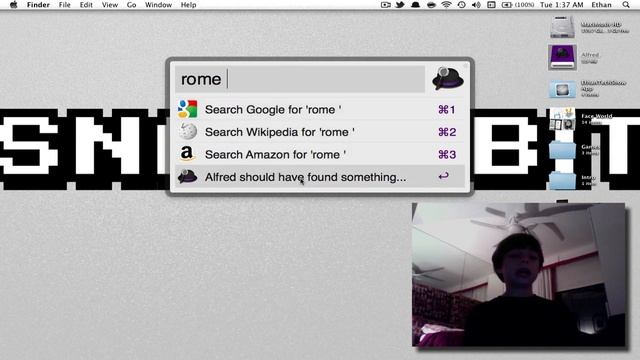Screen dimensions: 640x360
Task: Click the Wikipedia globe icon in the results
Action: pyautogui.click(x=187, y=132)
